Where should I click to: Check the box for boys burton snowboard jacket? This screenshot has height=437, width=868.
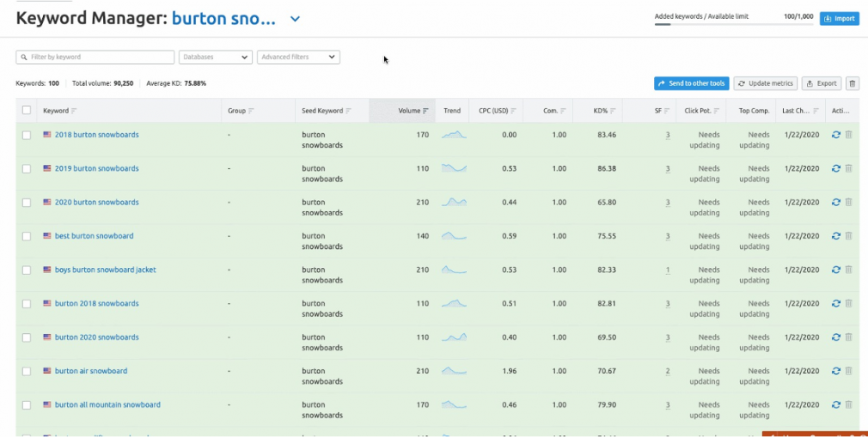[27, 270]
